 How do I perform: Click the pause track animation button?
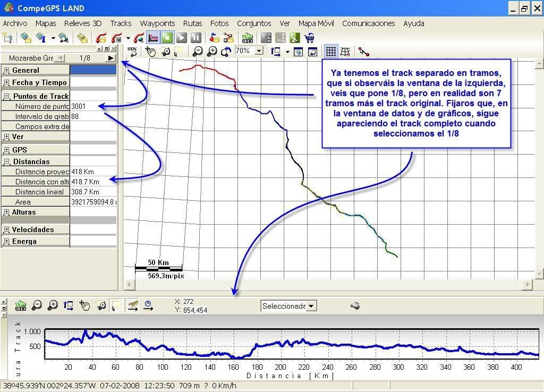click(196, 38)
